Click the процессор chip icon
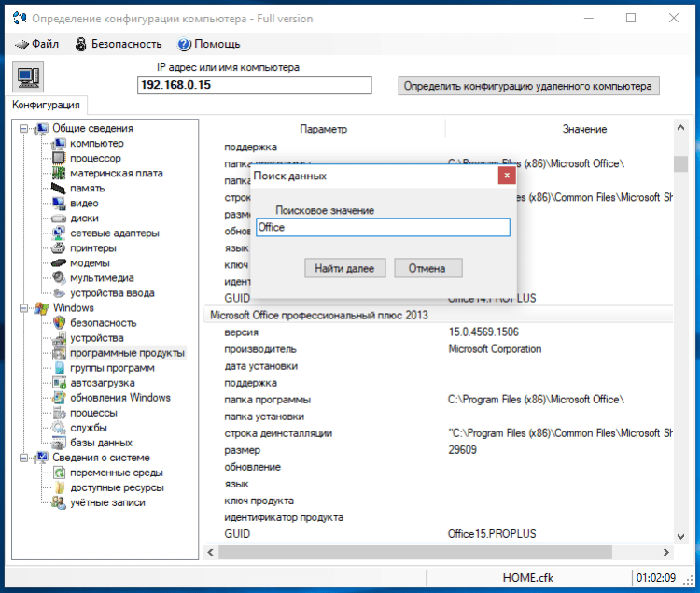700x593 pixels. tap(59, 158)
